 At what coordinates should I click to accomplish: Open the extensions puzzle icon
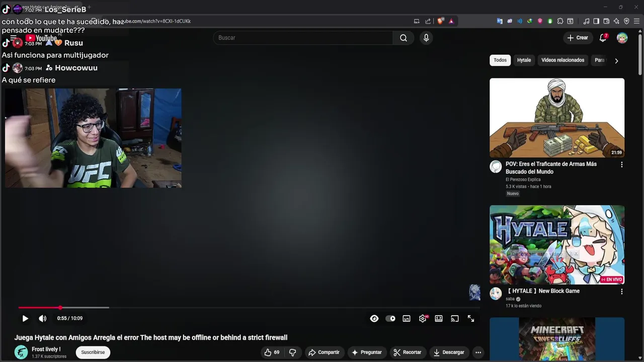(560, 21)
